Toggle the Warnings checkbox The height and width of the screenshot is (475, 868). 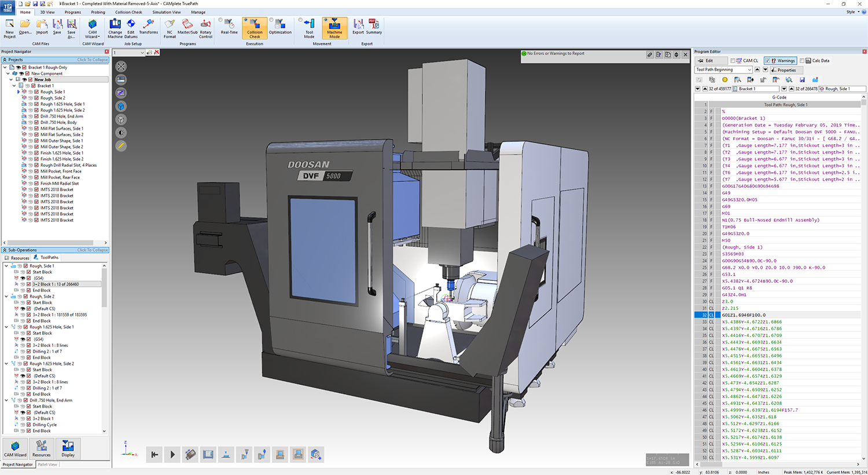767,61
